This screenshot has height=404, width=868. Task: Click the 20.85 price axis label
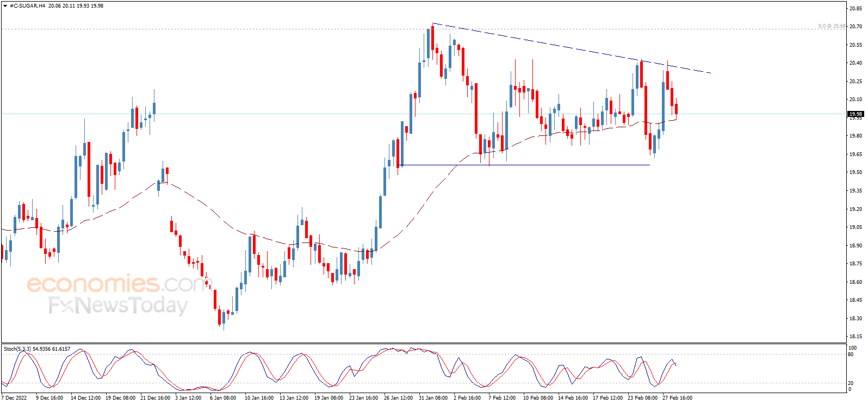[855, 8]
